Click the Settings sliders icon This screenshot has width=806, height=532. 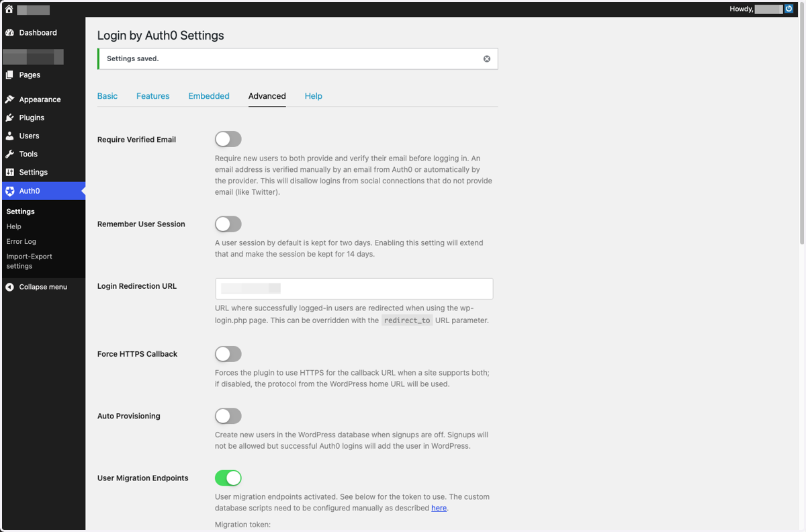point(9,172)
